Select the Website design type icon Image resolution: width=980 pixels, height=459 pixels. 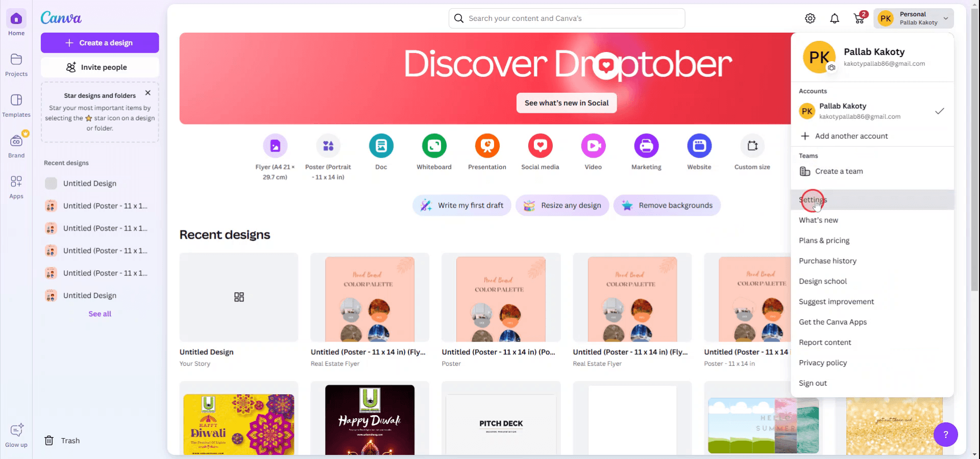click(x=699, y=146)
